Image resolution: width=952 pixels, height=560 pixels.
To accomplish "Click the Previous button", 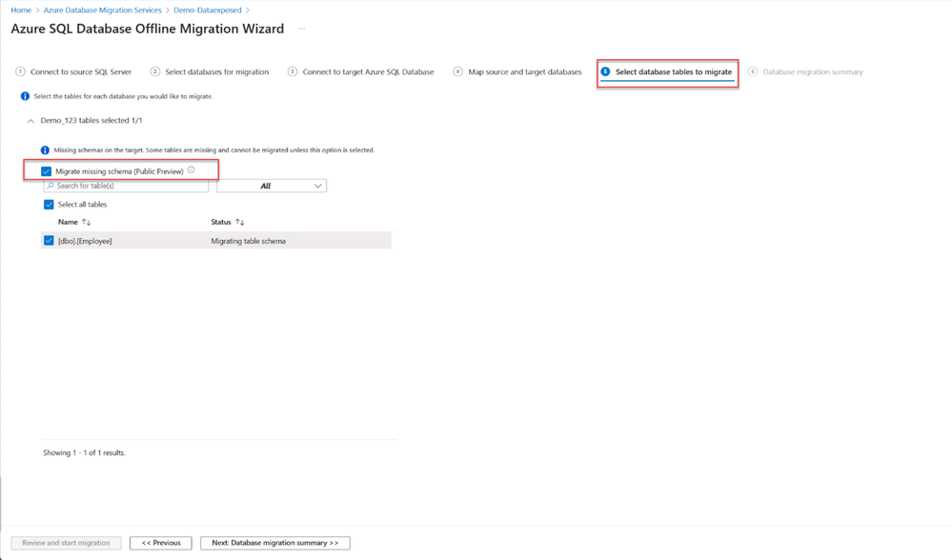I will 161,543.
